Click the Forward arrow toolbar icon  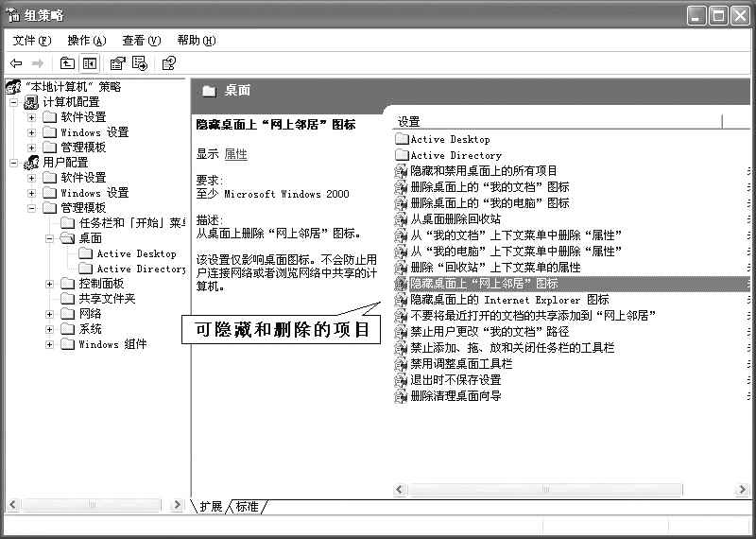(x=38, y=63)
